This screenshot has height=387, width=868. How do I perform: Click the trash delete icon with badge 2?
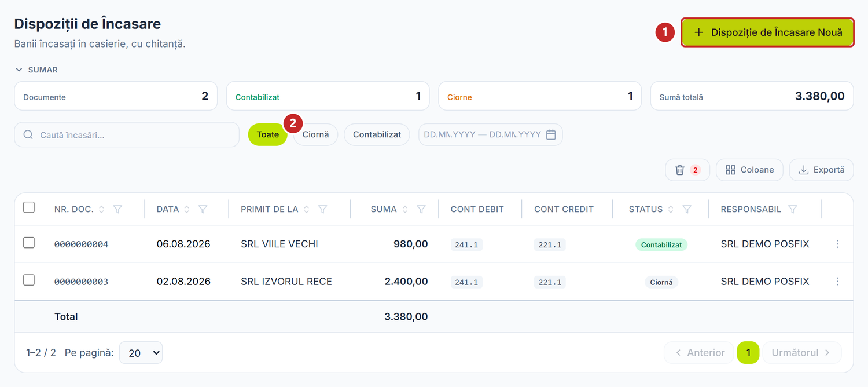687,170
